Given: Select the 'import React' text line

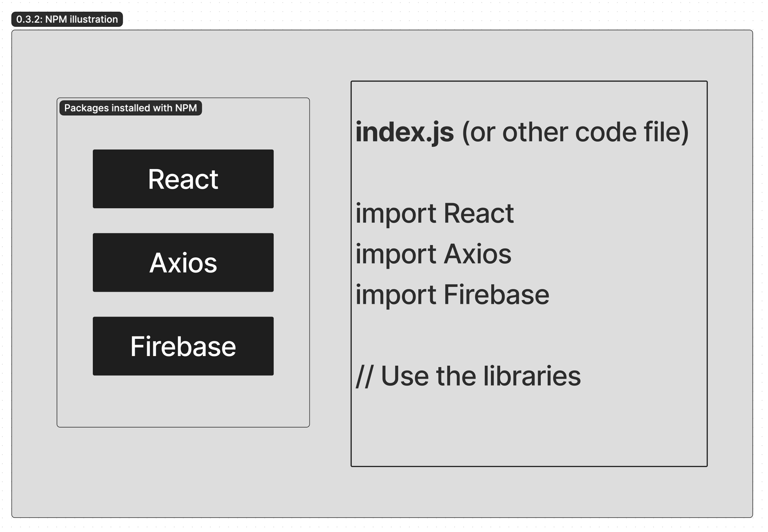Looking at the screenshot, I should pyautogui.click(x=434, y=213).
